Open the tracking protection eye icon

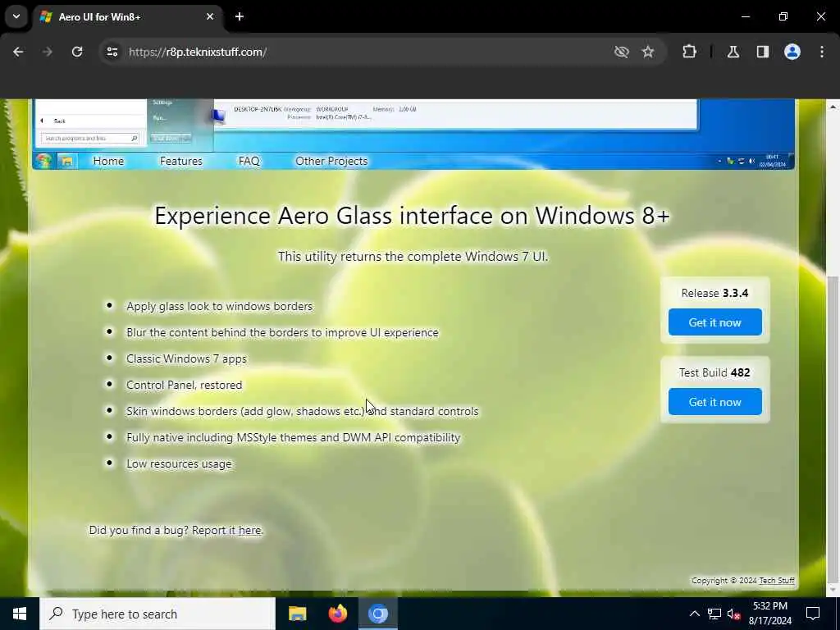pos(622,52)
